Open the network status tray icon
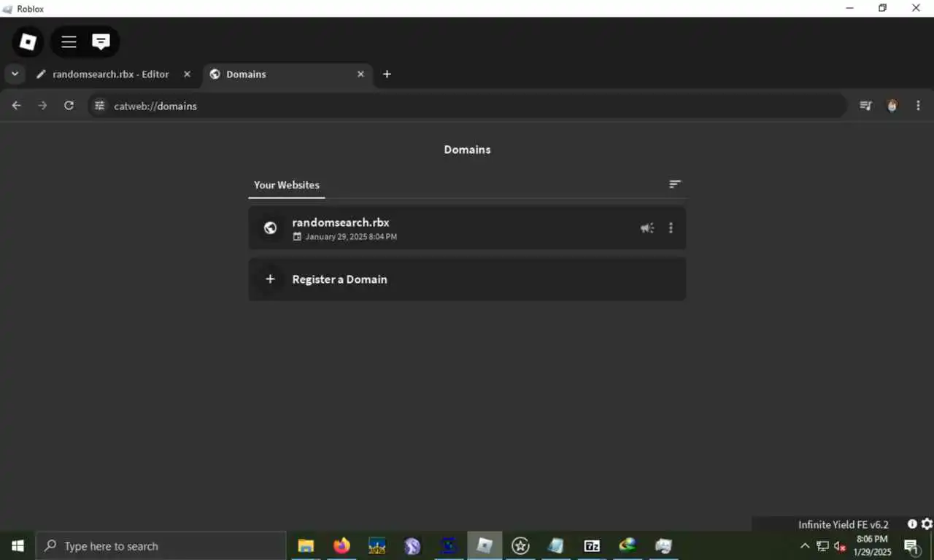934x560 pixels. click(x=822, y=545)
